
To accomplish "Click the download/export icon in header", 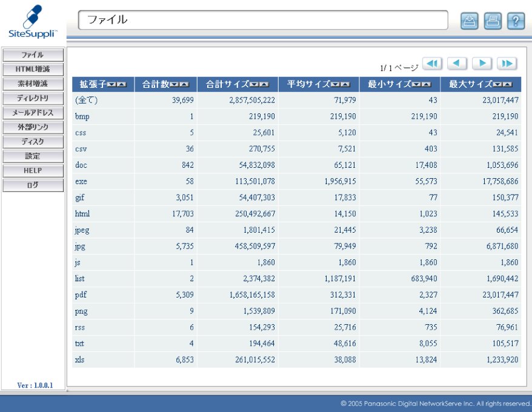I will pyautogui.click(x=469, y=21).
